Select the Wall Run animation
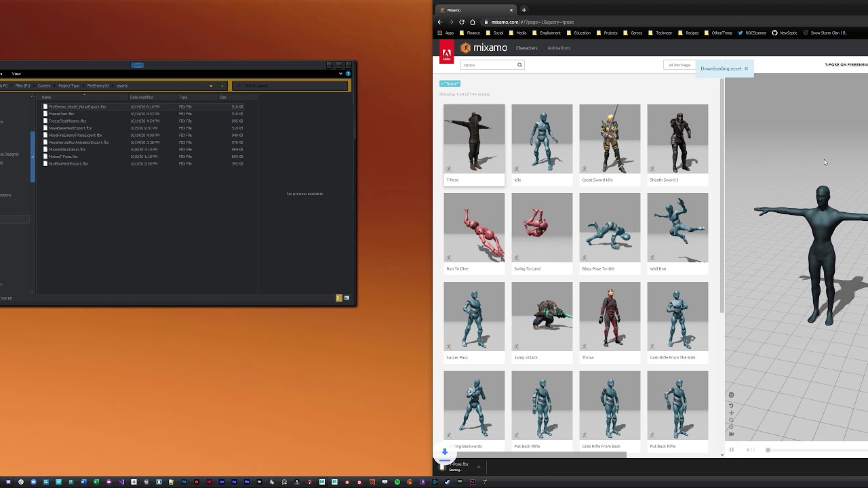The height and width of the screenshot is (488, 868). (x=677, y=233)
